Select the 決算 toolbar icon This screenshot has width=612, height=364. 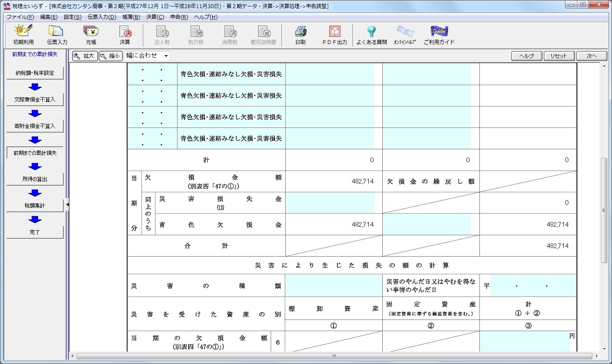[x=124, y=35]
